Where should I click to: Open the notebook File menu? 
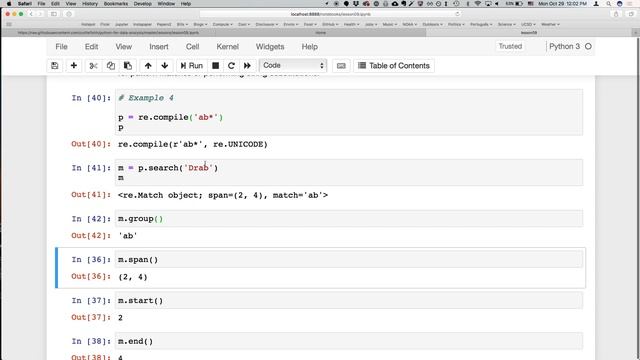pyautogui.click(x=62, y=47)
